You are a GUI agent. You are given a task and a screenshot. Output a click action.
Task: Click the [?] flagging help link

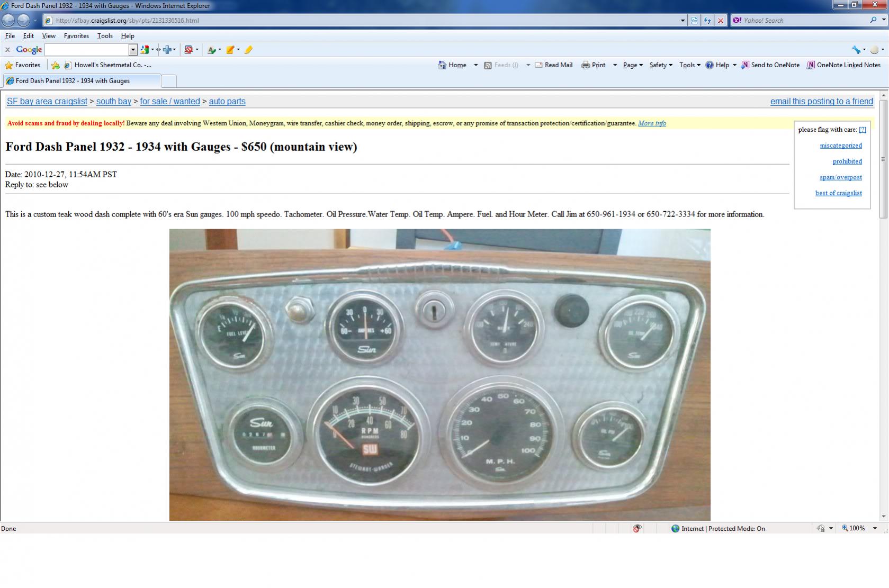(x=863, y=130)
